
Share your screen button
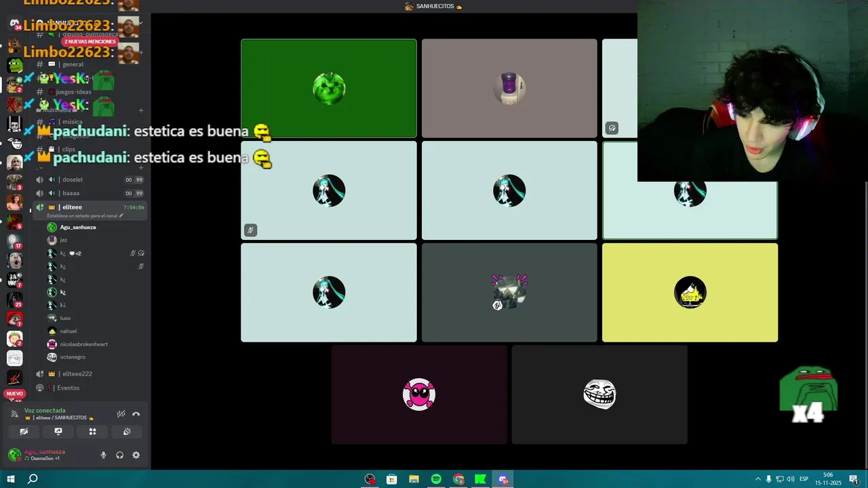pyautogui.click(x=58, y=432)
